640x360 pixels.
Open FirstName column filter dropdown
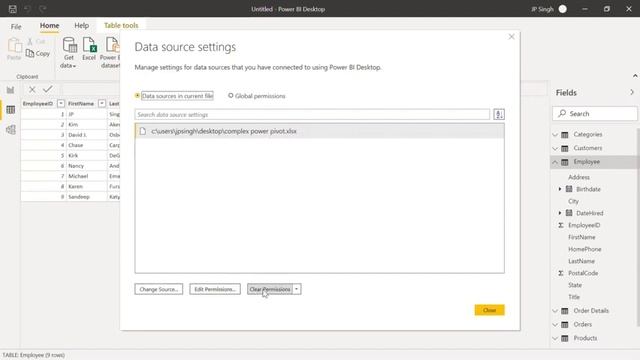point(102,104)
